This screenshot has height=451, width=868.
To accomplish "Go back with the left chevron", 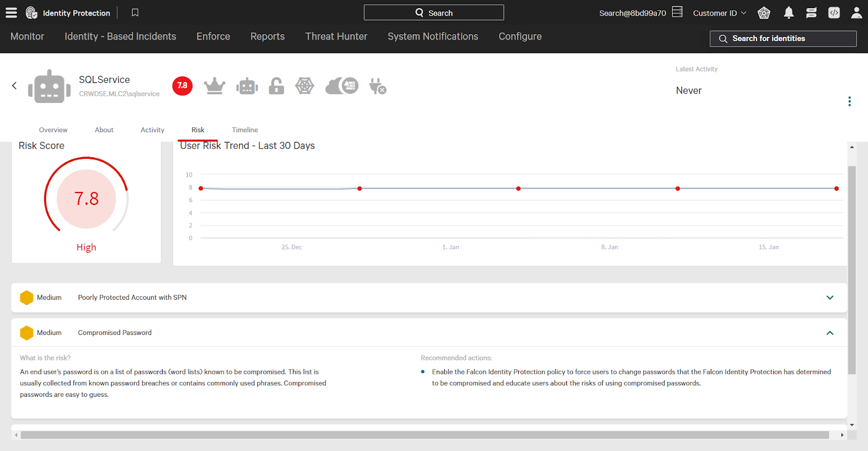I will (15, 86).
